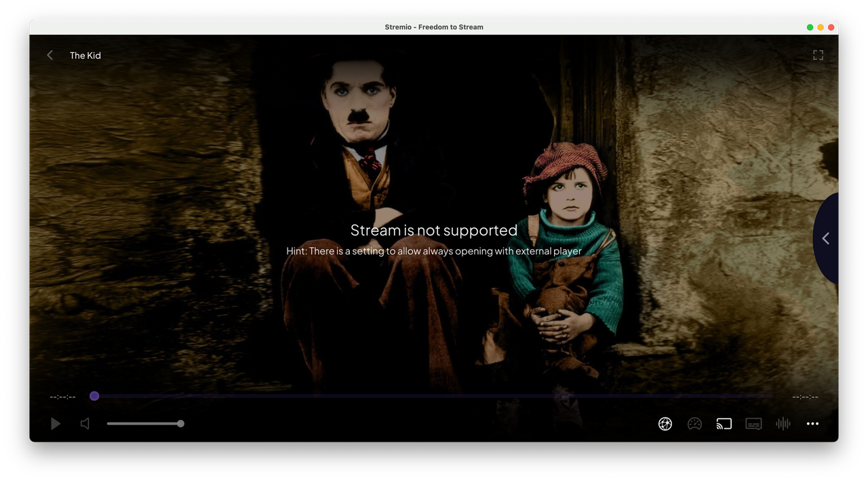Open the playback speed gauge icon
The image size is (868, 481).
(x=694, y=424)
